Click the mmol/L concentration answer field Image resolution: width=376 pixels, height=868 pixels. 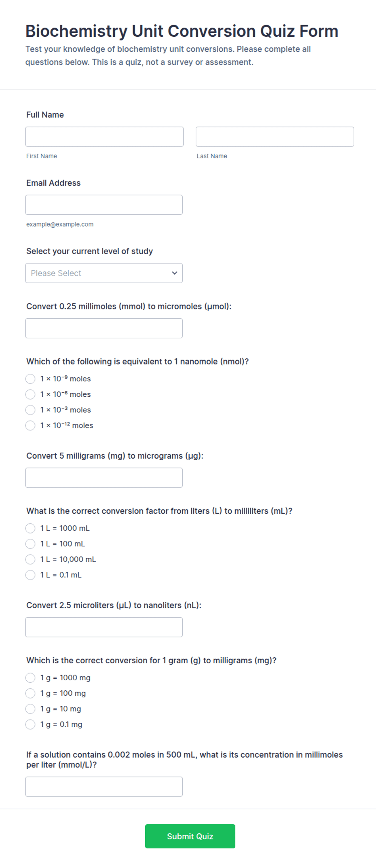(x=104, y=787)
